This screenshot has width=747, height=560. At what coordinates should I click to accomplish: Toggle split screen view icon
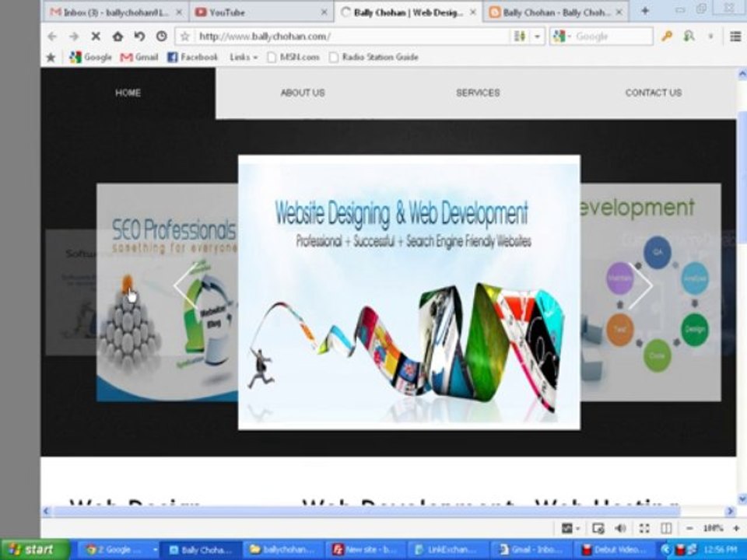(x=666, y=528)
